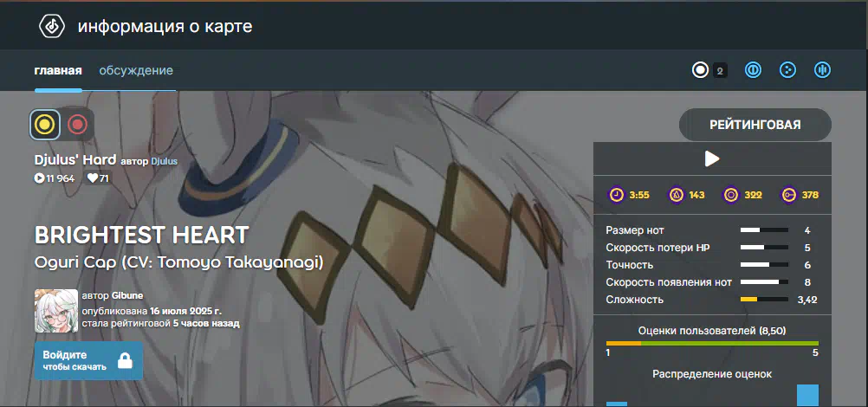Open the главная tab
The width and height of the screenshot is (868, 407).
tap(58, 70)
